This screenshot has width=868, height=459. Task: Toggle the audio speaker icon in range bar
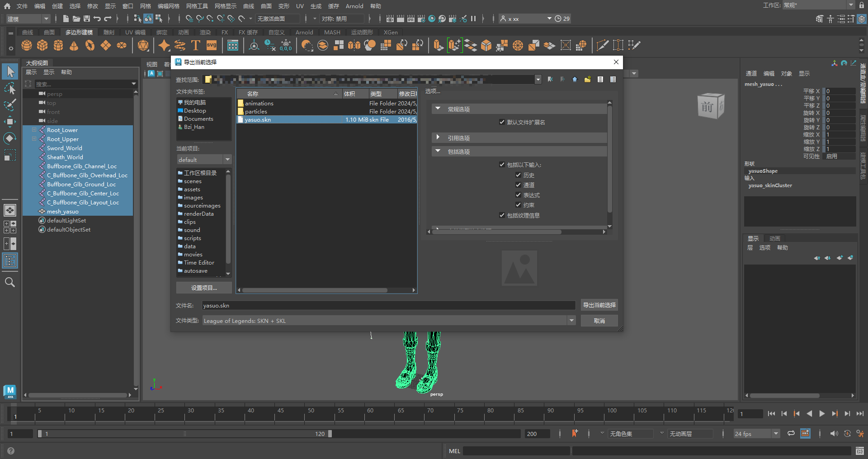(834, 433)
